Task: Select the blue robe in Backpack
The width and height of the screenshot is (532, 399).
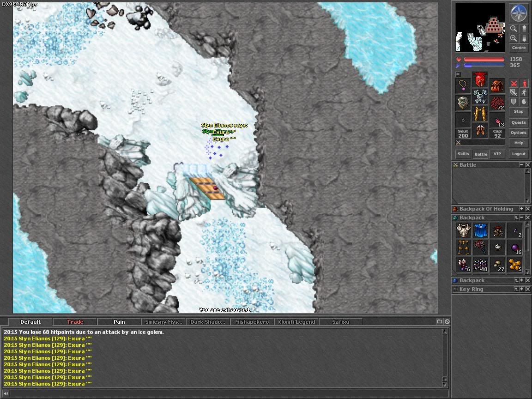Action: click(480, 230)
